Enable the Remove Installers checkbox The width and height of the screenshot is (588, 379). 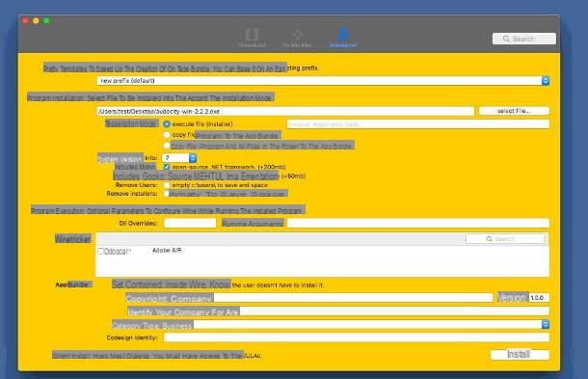[x=167, y=194]
